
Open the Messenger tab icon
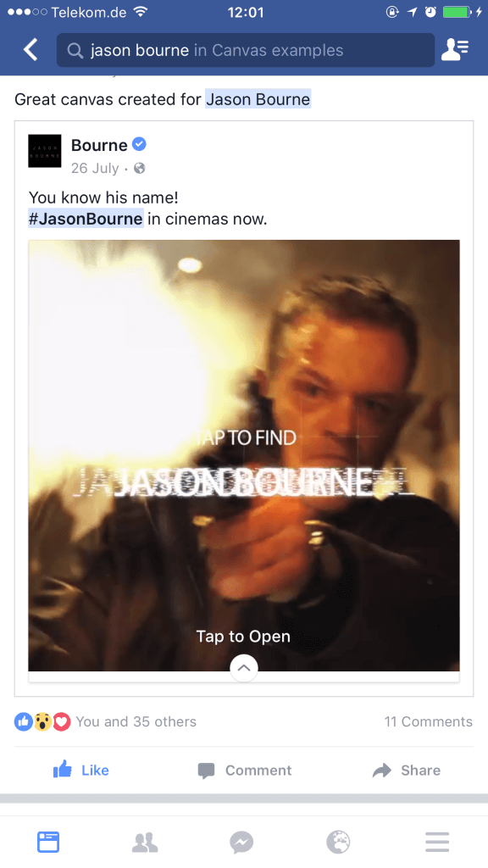pyautogui.click(x=241, y=842)
